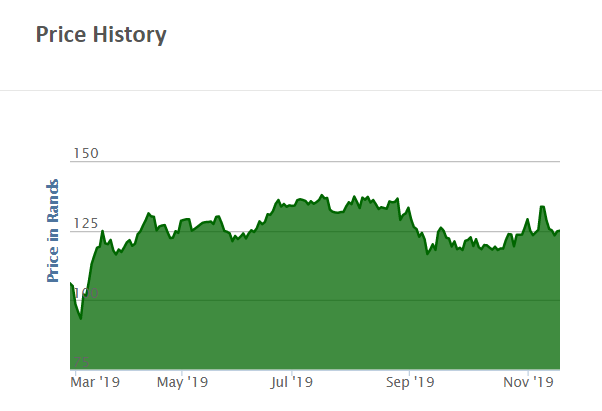Click the Sep '19 x-axis label

[410, 382]
